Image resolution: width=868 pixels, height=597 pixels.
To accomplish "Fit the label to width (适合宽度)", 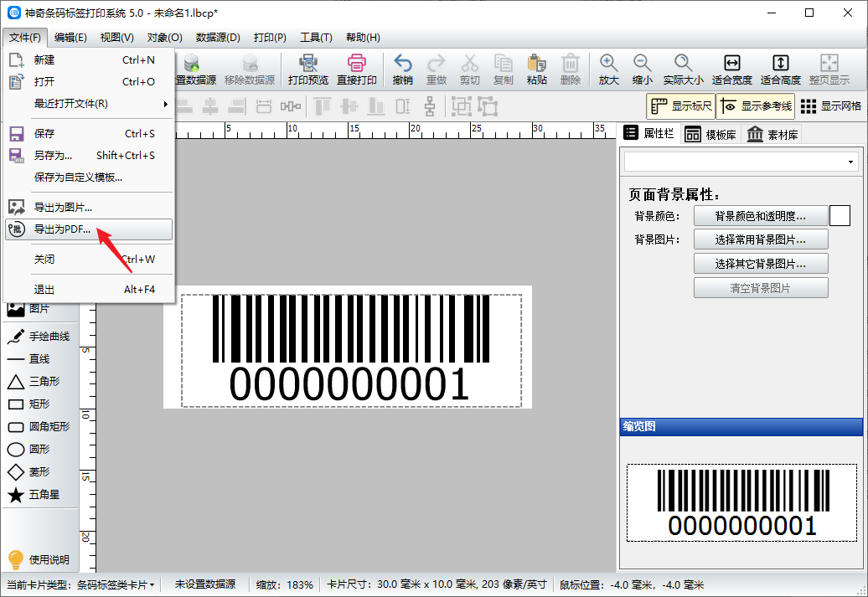I will [x=731, y=69].
